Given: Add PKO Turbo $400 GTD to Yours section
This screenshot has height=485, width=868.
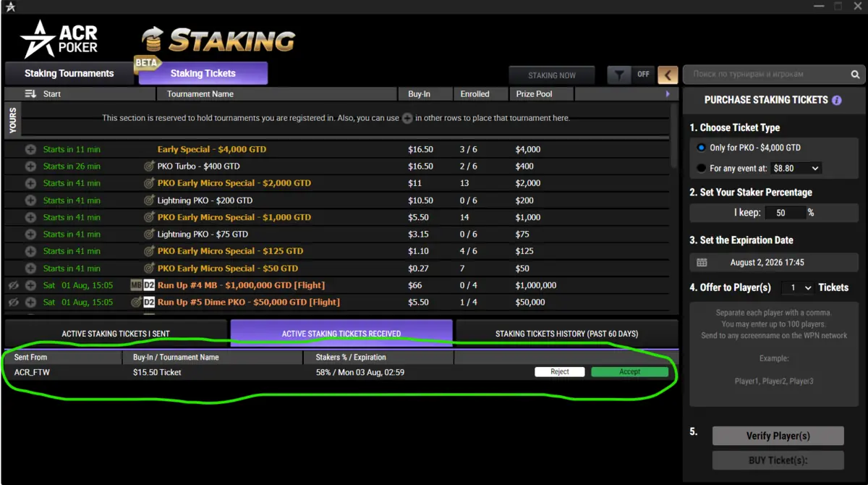Looking at the screenshot, I should [30, 166].
